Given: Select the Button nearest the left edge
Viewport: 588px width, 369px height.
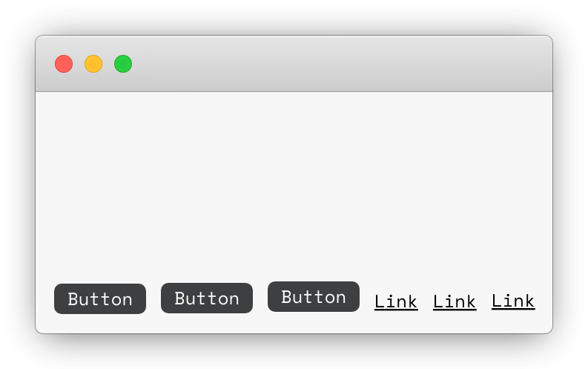Looking at the screenshot, I should (100, 298).
